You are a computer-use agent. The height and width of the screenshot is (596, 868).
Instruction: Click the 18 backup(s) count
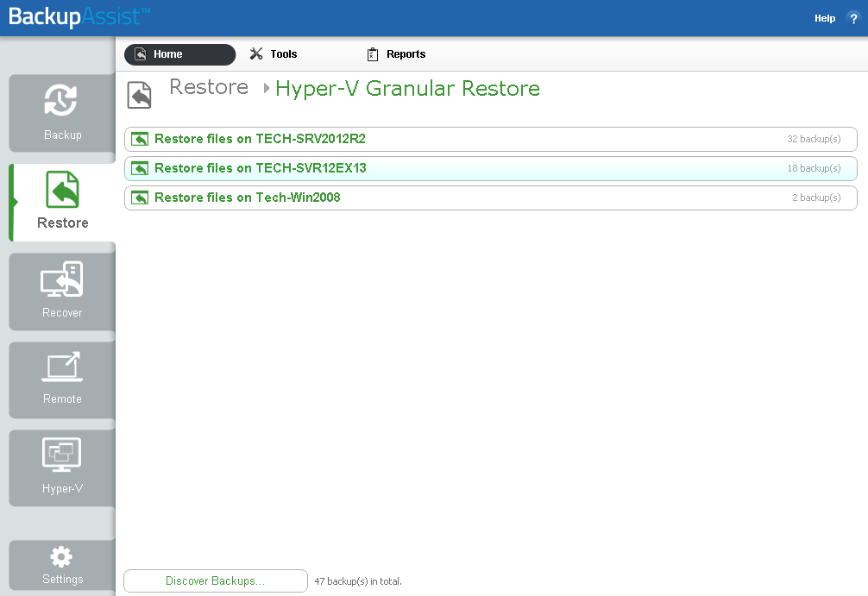[x=814, y=168]
